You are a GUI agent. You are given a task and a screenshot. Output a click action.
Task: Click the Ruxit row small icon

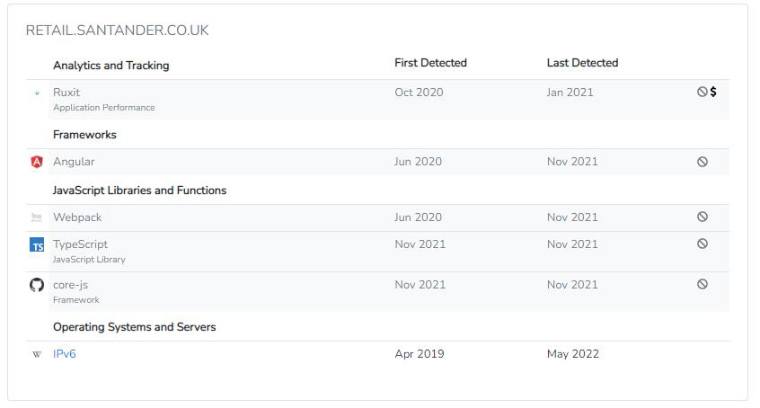click(x=37, y=93)
